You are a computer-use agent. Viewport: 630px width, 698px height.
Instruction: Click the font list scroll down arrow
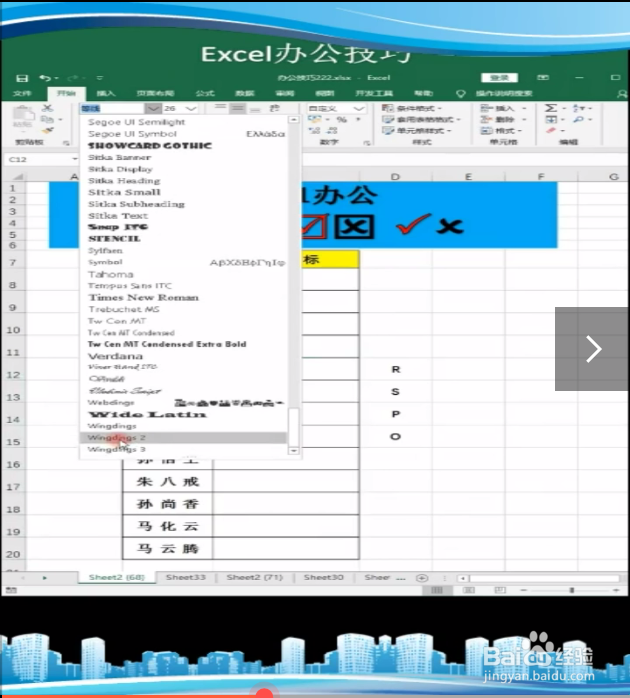[293, 451]
